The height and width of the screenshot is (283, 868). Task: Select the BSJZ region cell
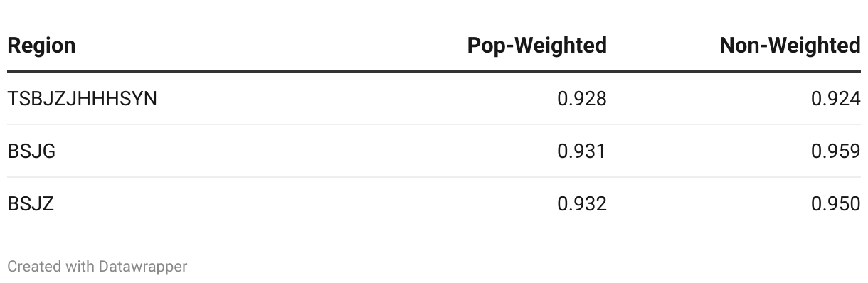(31, 204)
